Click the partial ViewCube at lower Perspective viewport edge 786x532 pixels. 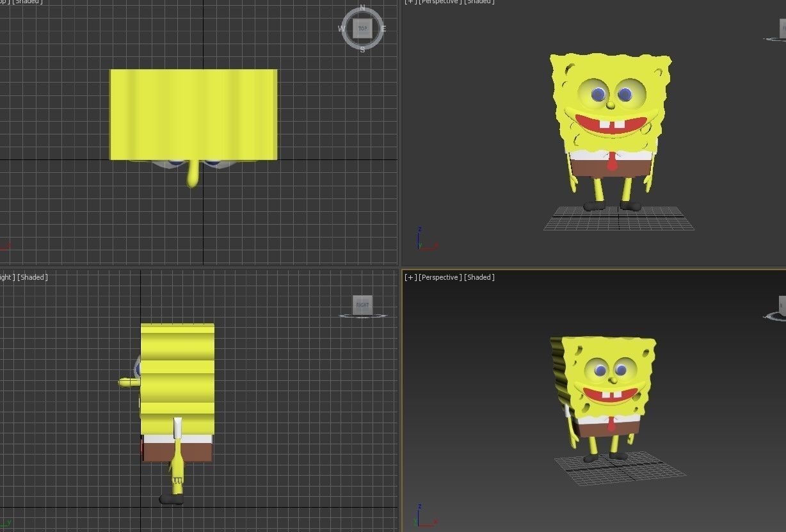click(x=782, y=305)
